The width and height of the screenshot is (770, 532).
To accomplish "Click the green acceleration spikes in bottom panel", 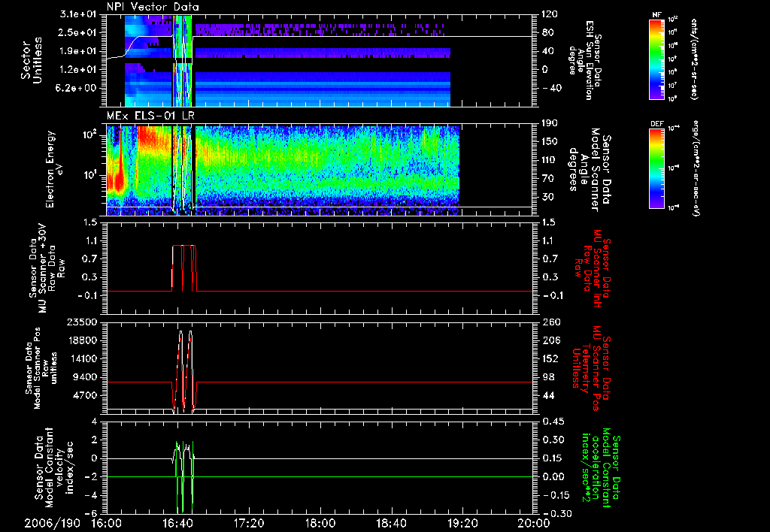I will point(185,476).
